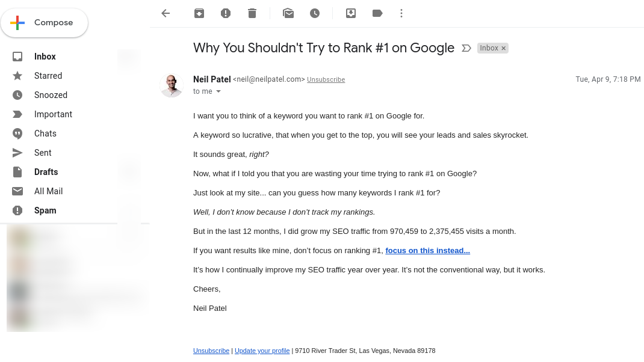Show Snoozed emails in the sidebar
This screenshot has width=644, height=362.
tap(51, 94)
